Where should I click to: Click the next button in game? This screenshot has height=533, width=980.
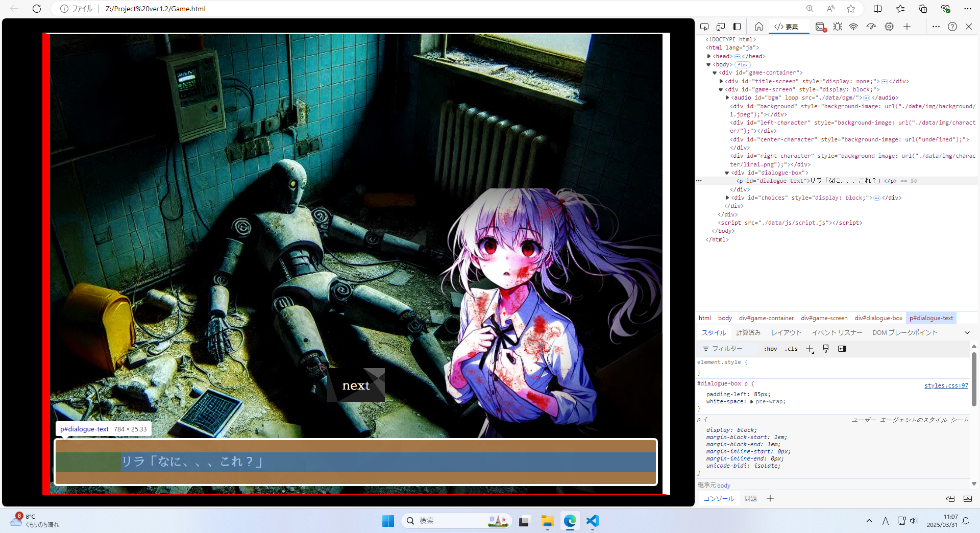click(x=356, y=385)
